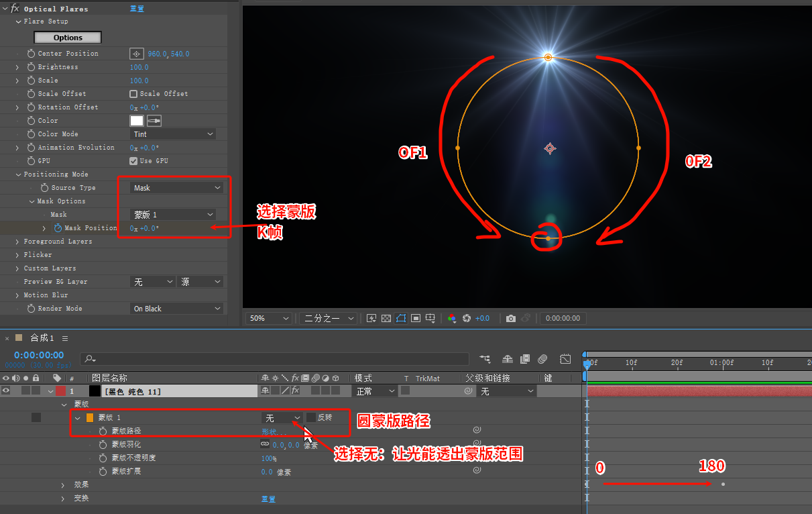Toggle the shy layers icon in timeline
The height and width of the screenshot is (514, 812).
508,359
